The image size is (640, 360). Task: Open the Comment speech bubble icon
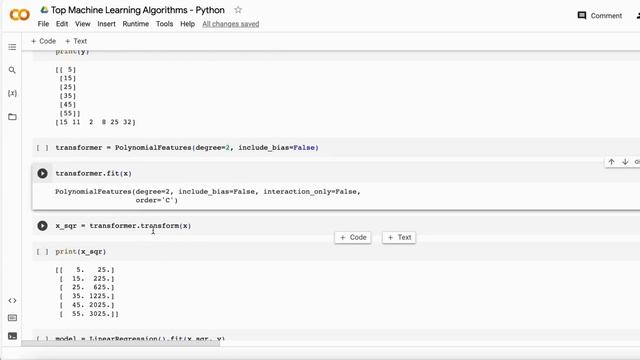tap(582, 16)
